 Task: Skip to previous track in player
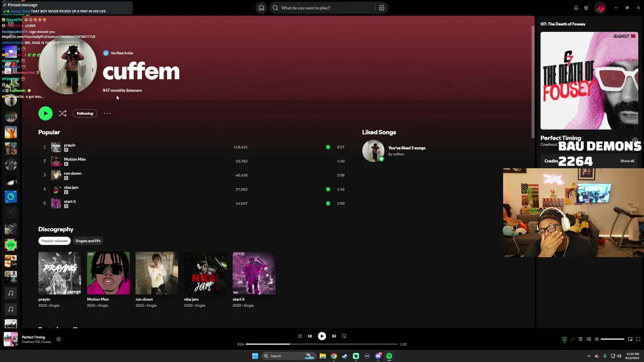click(310, 336)
